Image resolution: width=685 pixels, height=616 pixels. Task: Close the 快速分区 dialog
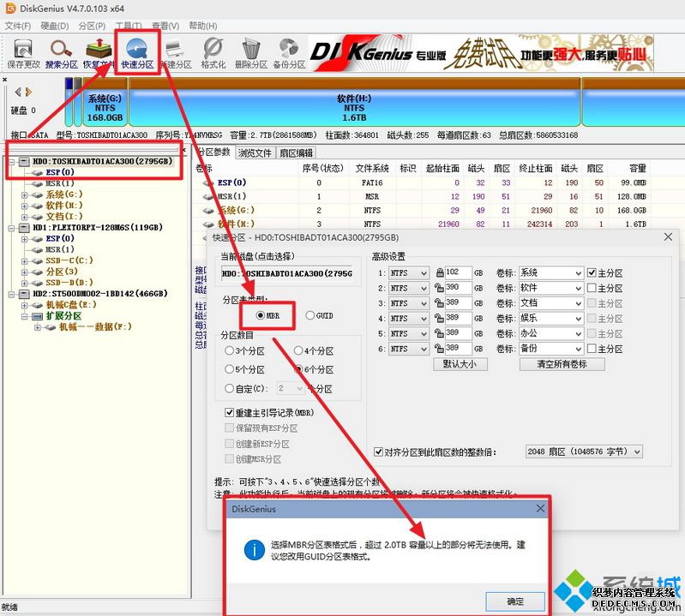668,237
